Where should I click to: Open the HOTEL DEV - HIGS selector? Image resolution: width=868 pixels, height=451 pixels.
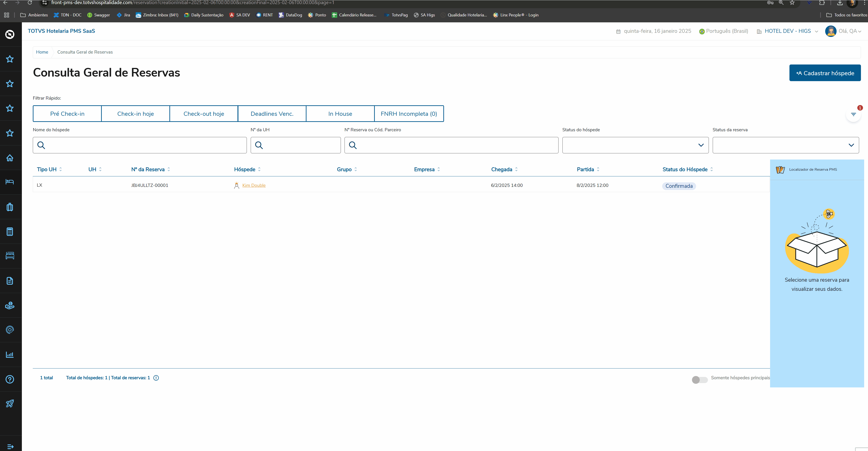point(787,31)
